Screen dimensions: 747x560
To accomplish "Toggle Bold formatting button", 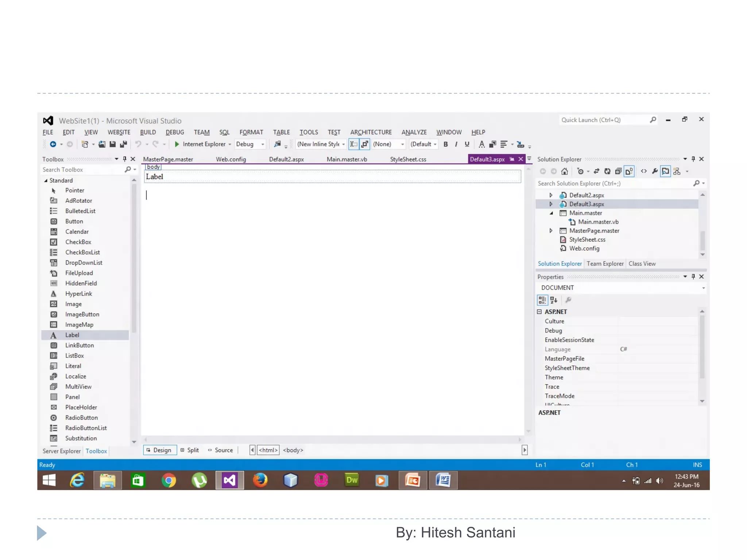I will click(x=445, y=144).
